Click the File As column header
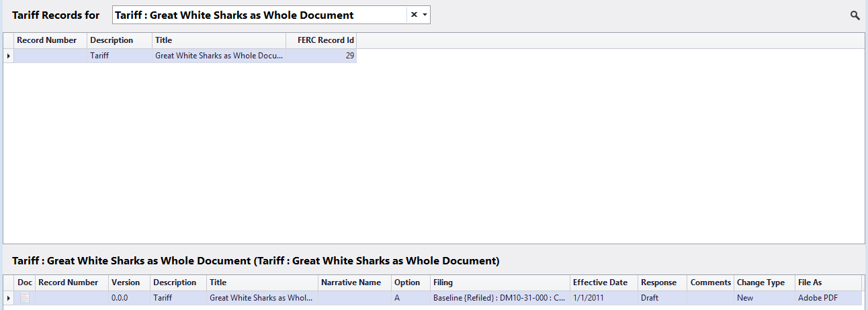868x310 pixels. [828, 282]
